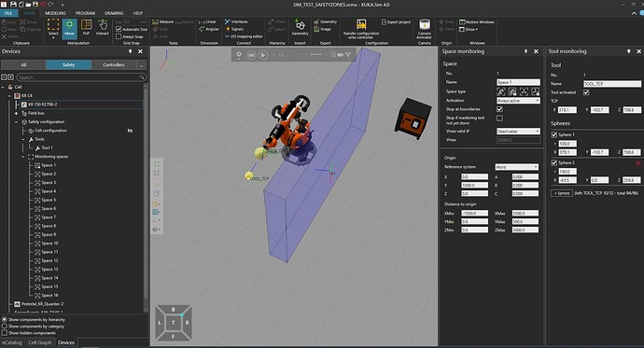Open the Cell Graph bottom tab
Screen dimensions: 644x348
(40, 342)
